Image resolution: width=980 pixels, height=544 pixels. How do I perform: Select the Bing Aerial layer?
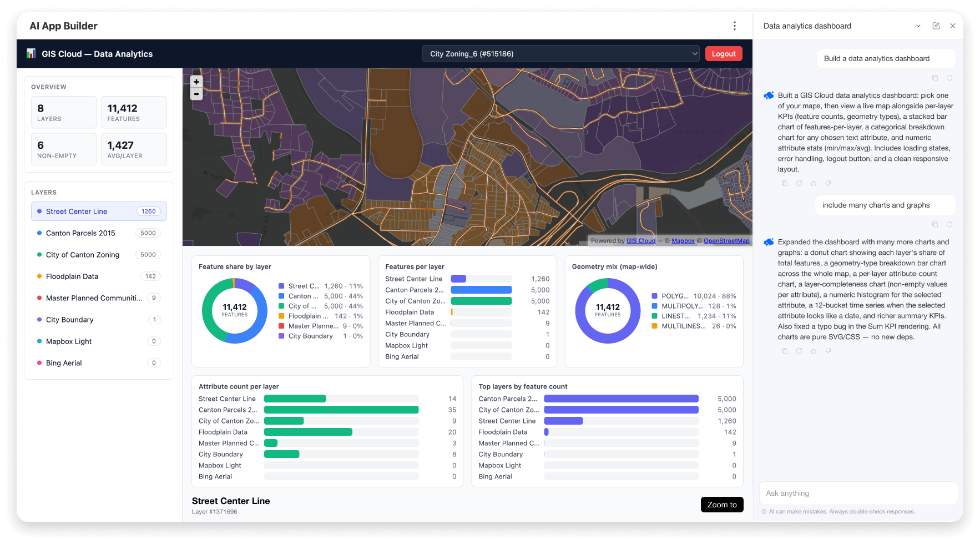click(99, 363)
